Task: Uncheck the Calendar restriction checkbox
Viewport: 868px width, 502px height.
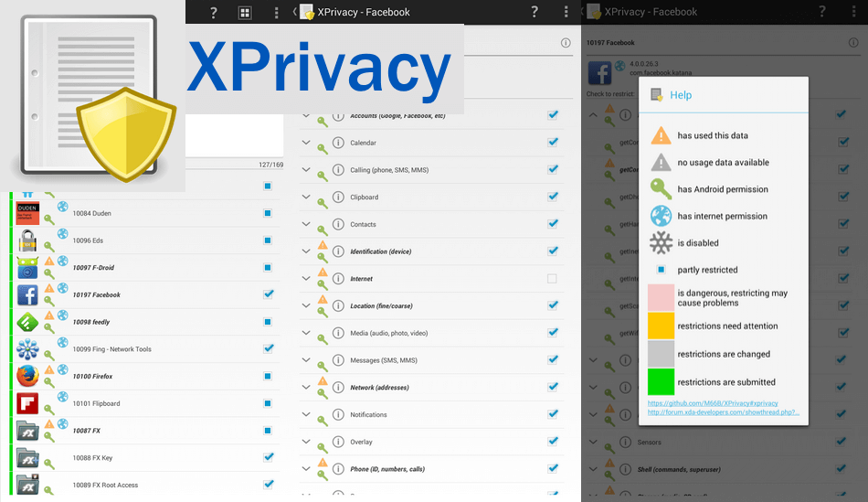Action: 553,142
